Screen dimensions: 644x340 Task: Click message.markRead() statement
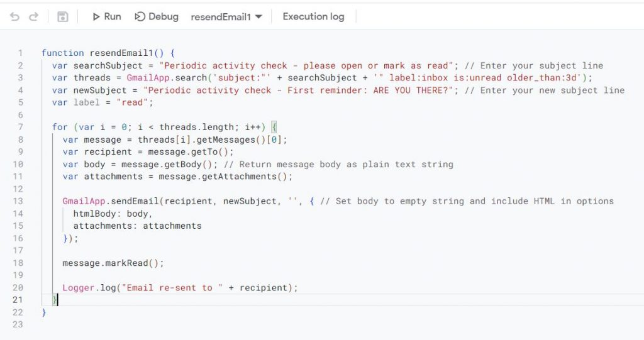(113, 263)
